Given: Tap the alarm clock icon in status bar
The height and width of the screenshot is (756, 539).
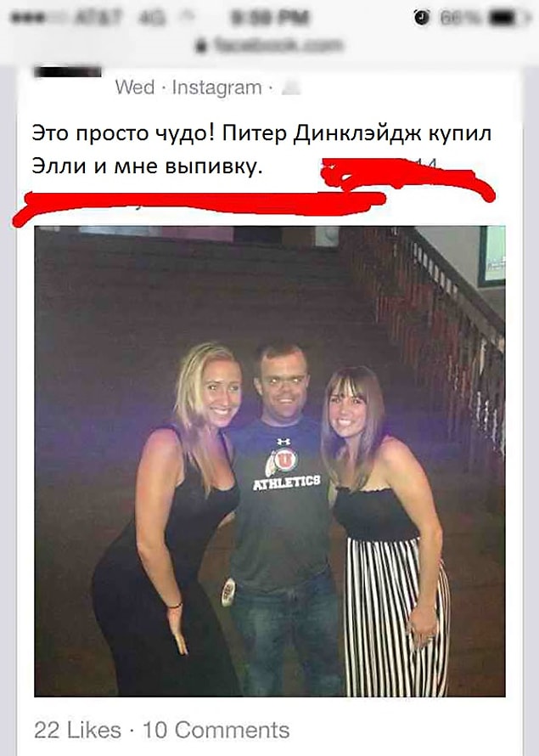Looking at the screenshot, I should pos(422,18).
